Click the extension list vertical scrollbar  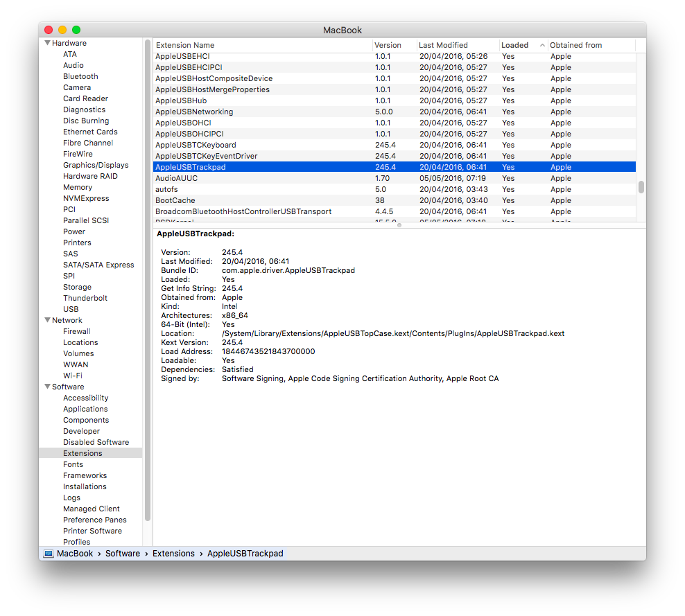pyautogui.click(x=641, y=187)
